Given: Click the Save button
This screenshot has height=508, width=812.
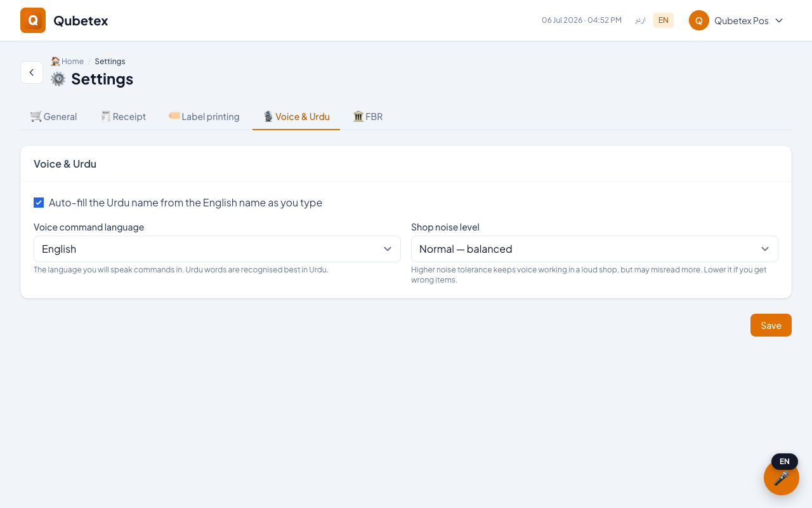Looking at the screenshot, I should click(x=771, y=325).
